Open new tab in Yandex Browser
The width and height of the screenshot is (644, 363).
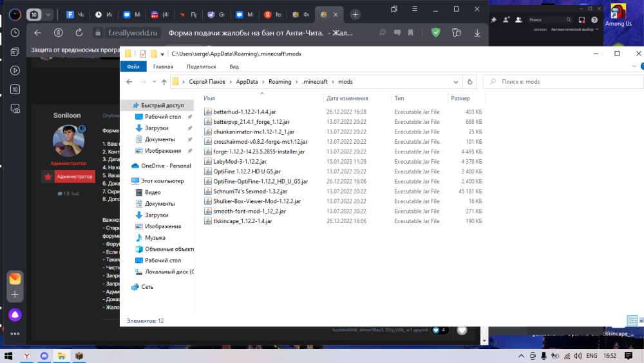(355, 14)
